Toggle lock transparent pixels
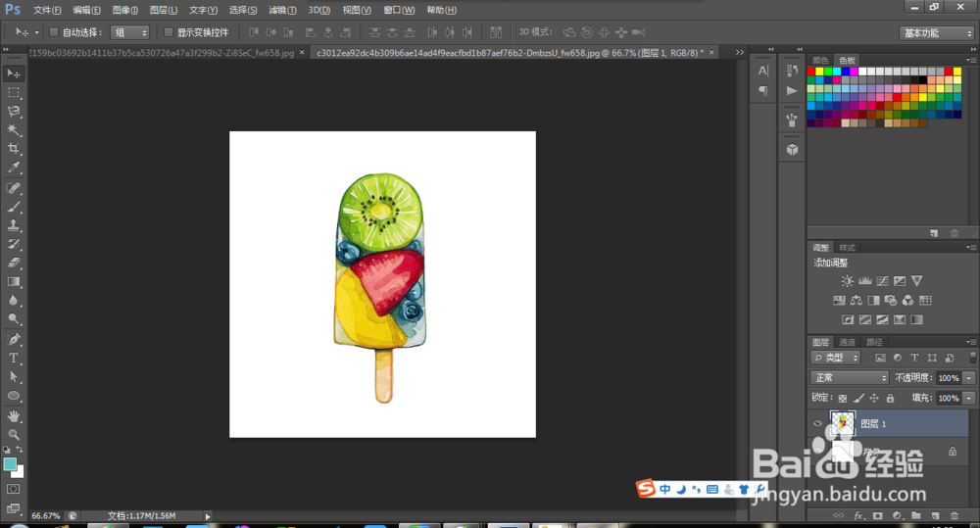Image resolution: width=980 pixels, height=528 pixels. [x=843, y=398]
